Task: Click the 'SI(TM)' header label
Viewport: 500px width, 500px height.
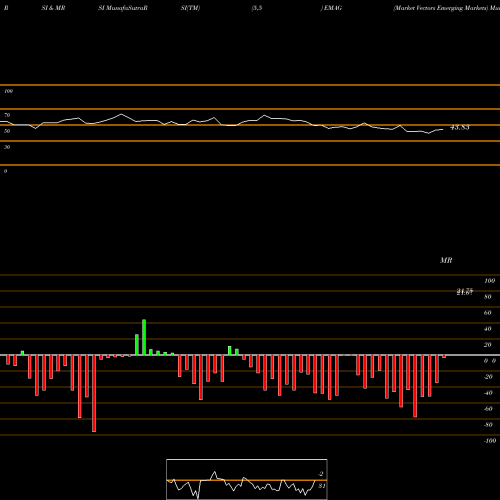Action: click(x=190, y=8)
